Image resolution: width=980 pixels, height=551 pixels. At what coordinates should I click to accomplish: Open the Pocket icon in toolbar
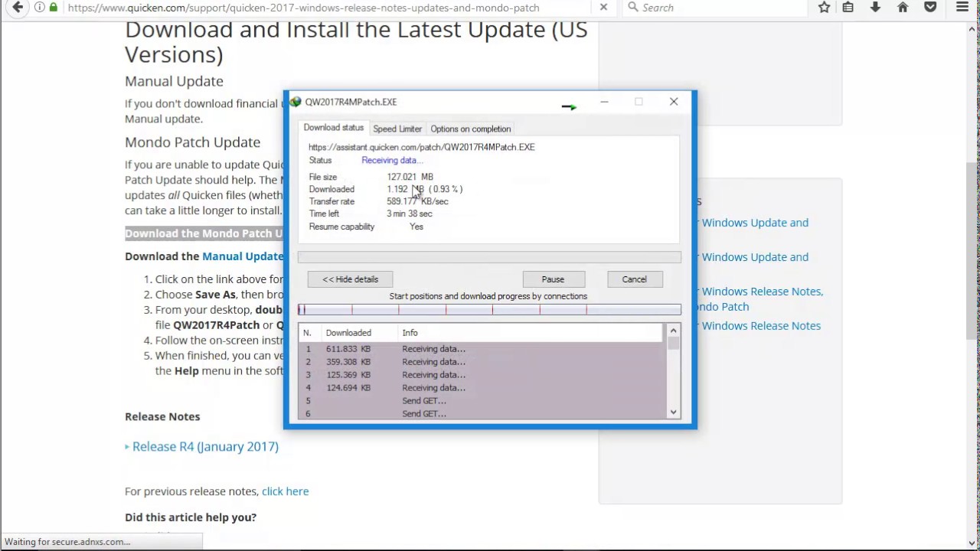pyautogui.click(x=930, y=8)
